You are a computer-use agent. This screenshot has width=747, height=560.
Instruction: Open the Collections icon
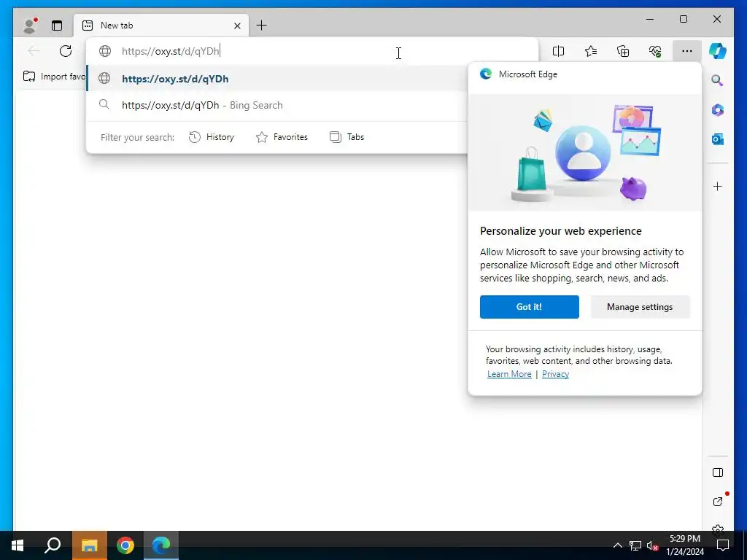pos(623,51)
